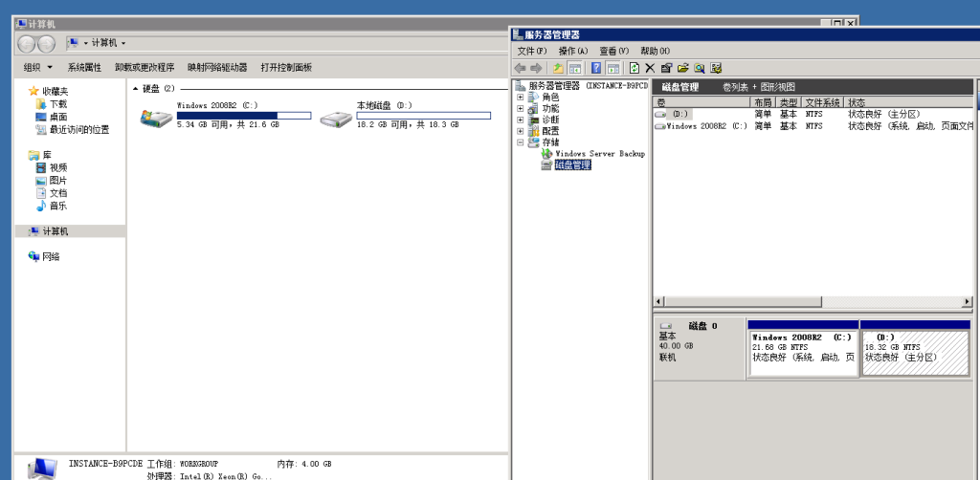980x480 pixels.
Task: Open the 组织 dropdown in Computer toolbar
Action: point(38,68)
